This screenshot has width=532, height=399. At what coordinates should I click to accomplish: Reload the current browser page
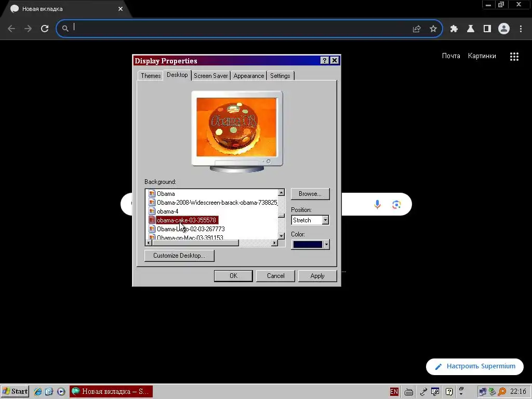(x=45, y=29)
